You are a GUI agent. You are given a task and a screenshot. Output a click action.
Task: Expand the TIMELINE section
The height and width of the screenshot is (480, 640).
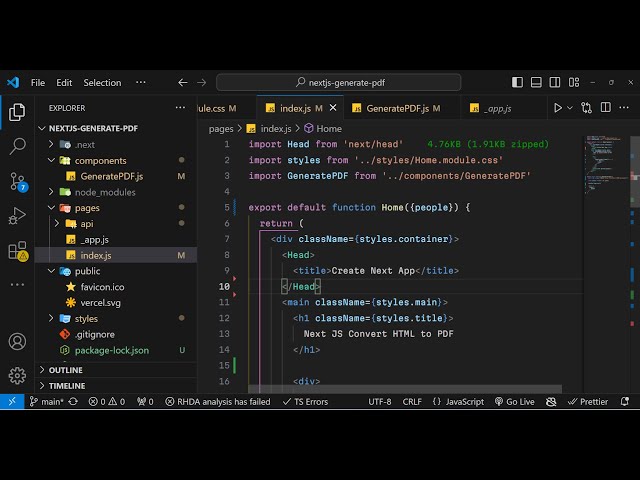tap(67, 385)
